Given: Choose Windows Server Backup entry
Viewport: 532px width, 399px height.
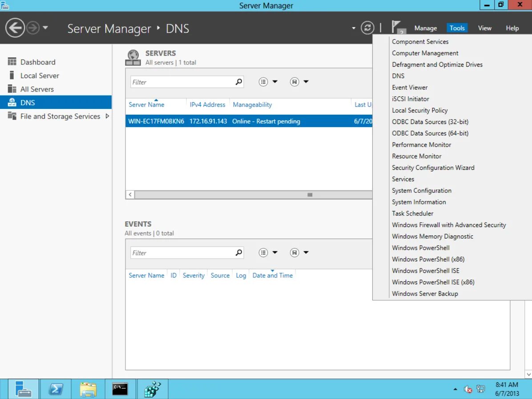Looking at the screenshot, I should click(425, 294).
